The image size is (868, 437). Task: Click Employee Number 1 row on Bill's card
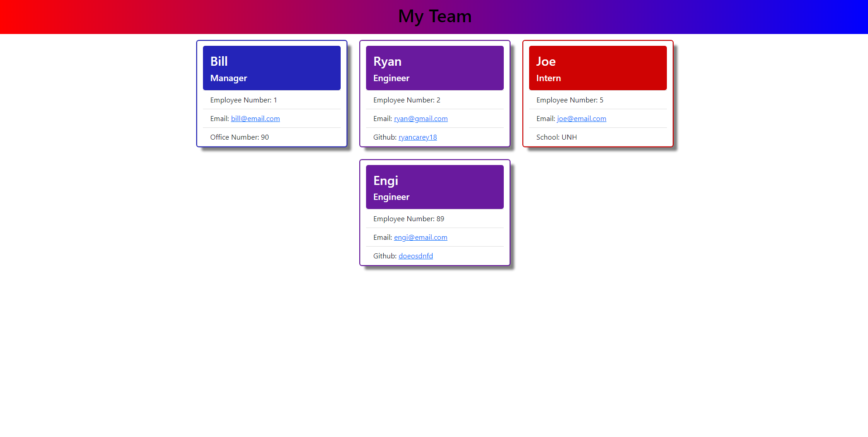(244, 100)
